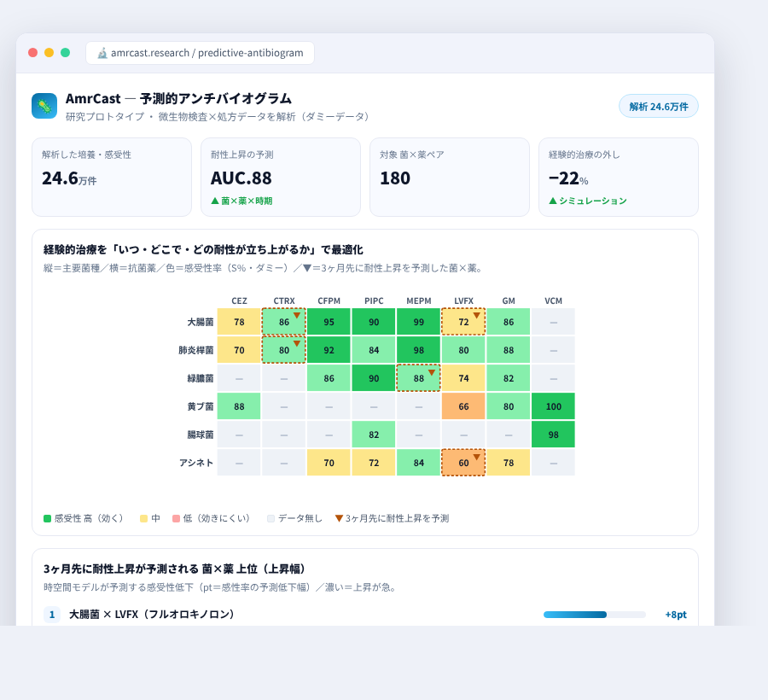Click the 緑膿菌 × PIPC cell showing 90
The height and width of the screenshot is (700, 768).
pos(374,378)
